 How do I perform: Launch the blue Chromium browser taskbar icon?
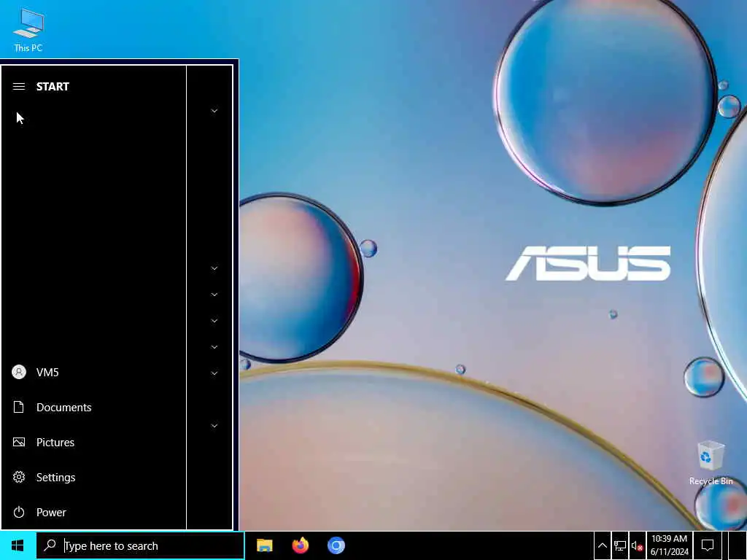point(336,545)
